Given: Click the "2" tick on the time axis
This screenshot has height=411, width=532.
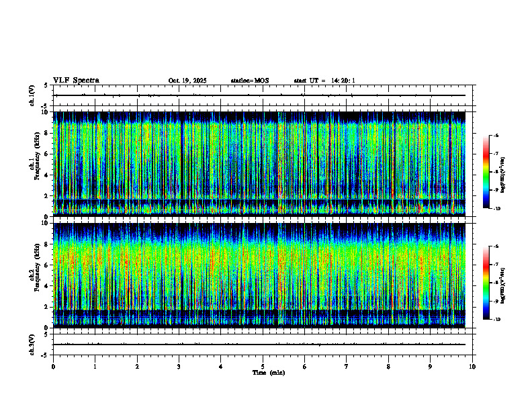Looking at the screenshot, I should 137,367.
